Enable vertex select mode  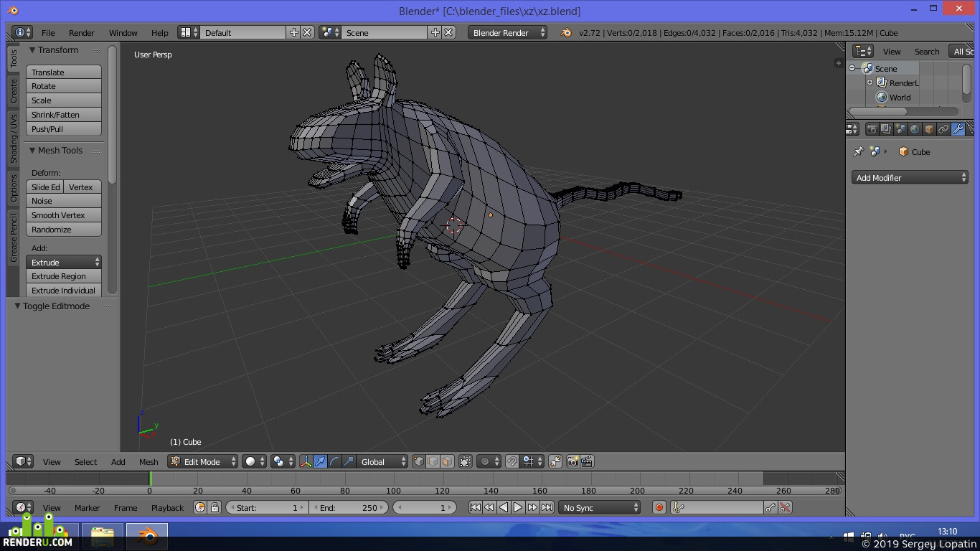(419, 462)
